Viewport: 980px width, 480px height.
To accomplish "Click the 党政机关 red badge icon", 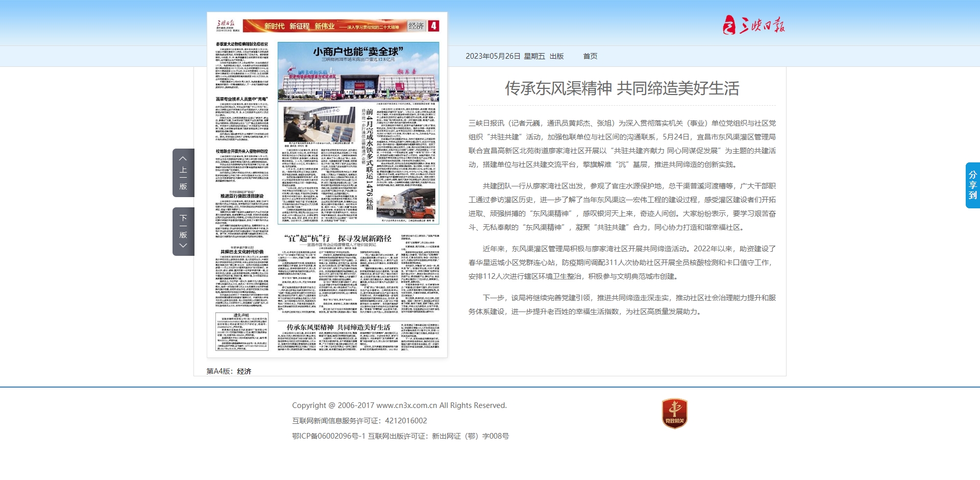I will tap(674, 413).
